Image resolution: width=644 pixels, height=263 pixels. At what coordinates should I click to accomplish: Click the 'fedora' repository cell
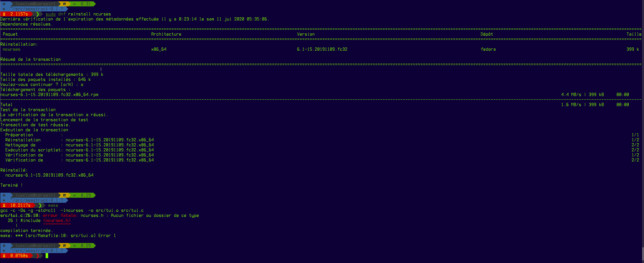click(488, 49)
